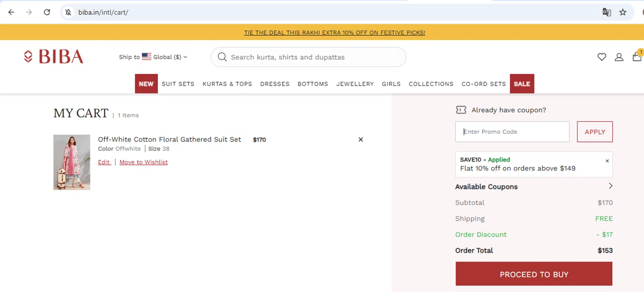Viewport: 644px width, 292px height.
Task: Open the account profile icon
Action: pos(619,57)
